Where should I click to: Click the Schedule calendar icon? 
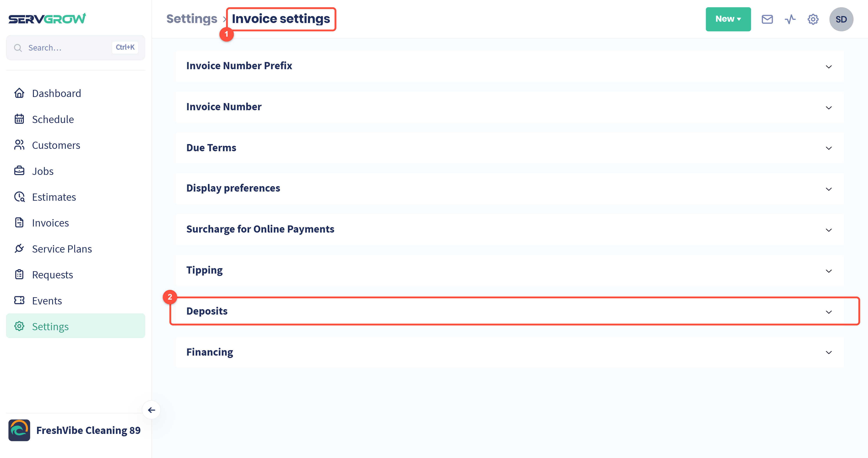(x=19, y=119)
